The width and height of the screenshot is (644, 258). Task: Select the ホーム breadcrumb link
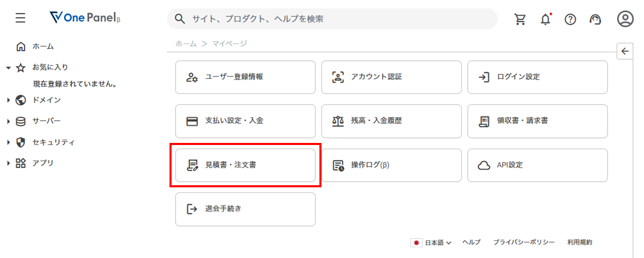coord(186,44)
